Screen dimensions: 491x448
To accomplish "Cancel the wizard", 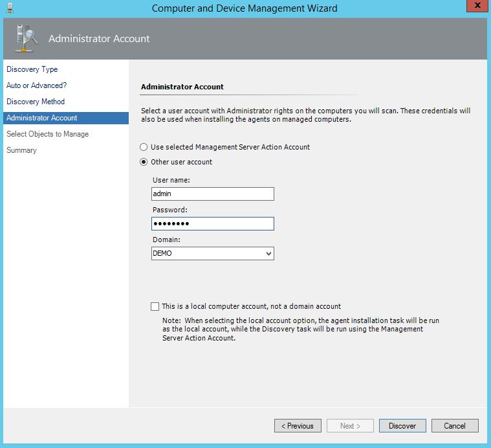I will pyautogui.click(x=454, y=425).
